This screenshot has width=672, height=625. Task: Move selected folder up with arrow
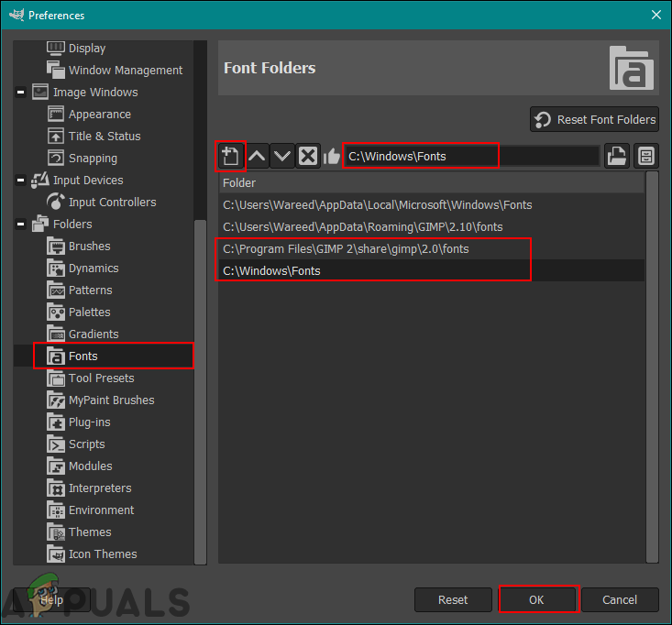[257, 156]
